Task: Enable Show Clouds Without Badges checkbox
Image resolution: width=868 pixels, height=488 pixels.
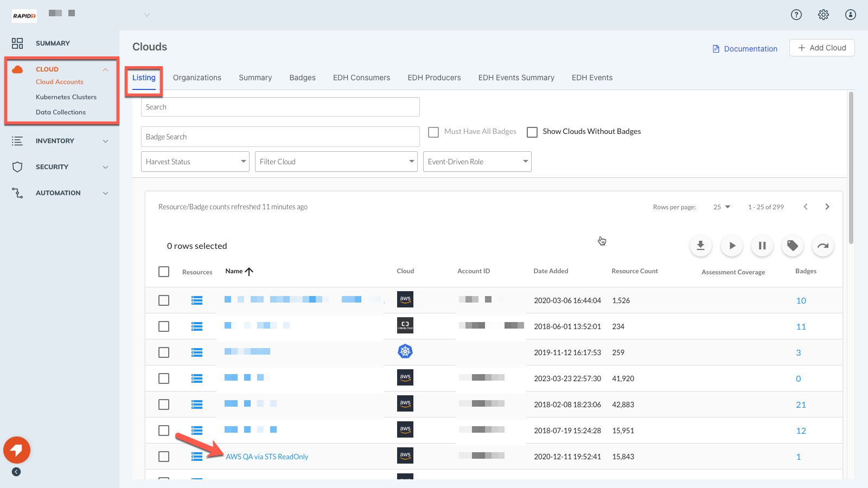Action: 532,132
